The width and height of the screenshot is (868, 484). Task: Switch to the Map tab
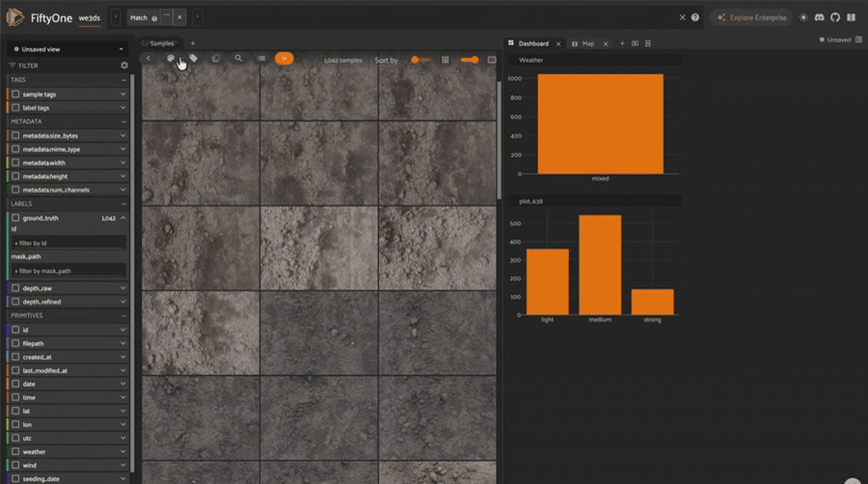click(588, 43)
